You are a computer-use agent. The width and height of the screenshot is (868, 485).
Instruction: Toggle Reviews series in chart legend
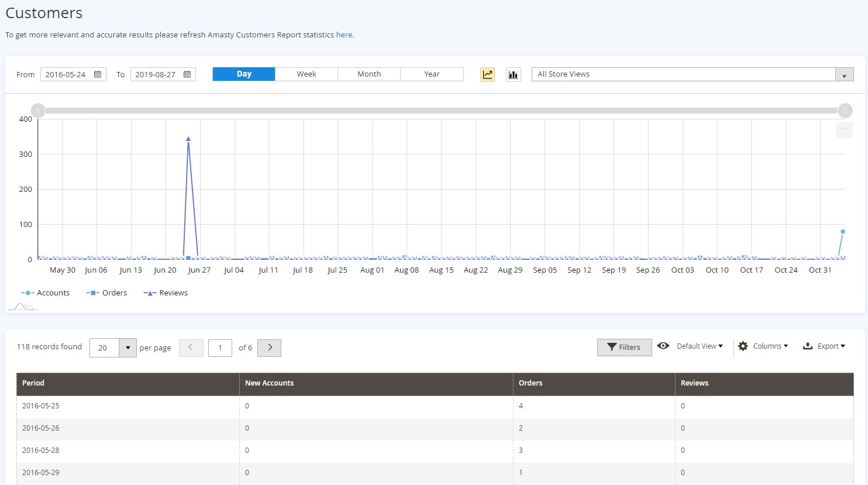coord(166,293)
